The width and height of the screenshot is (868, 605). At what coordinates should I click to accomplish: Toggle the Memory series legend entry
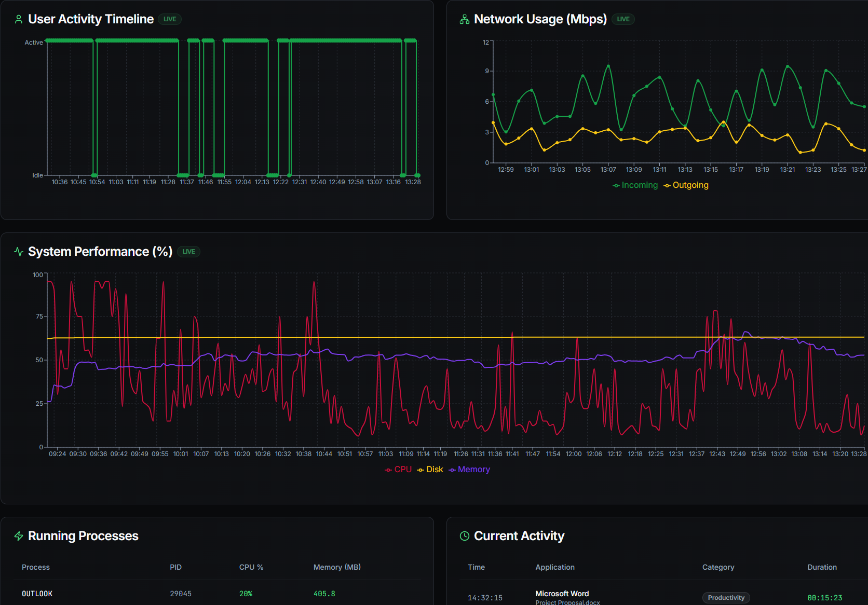[x=469, y=470]
